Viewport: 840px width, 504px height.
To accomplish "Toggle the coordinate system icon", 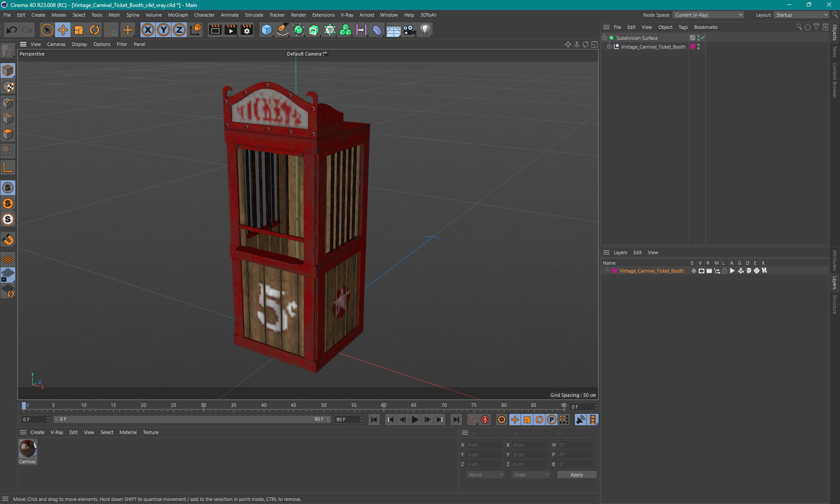I will (196, 30).
